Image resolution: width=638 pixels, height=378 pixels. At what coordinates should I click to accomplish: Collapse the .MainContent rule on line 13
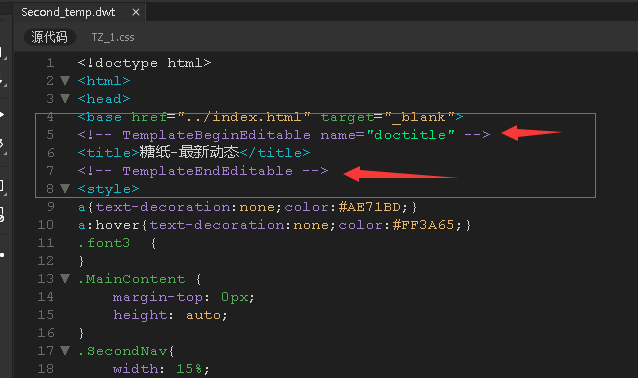coord(65,279)
